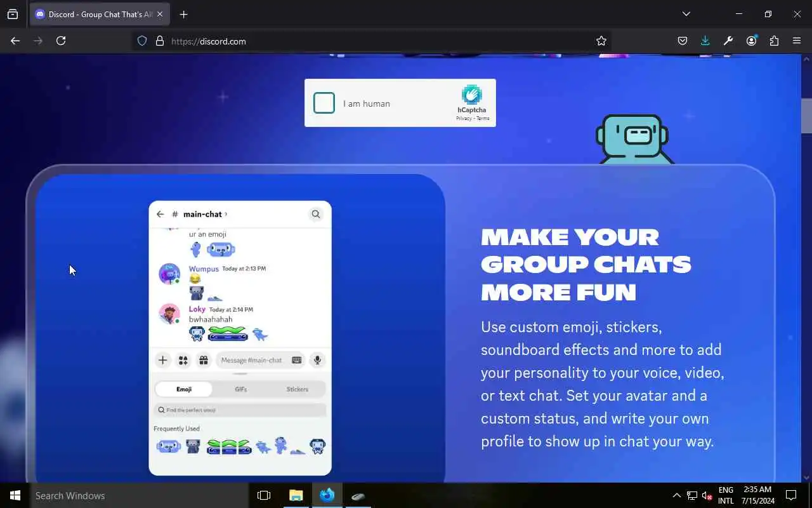
Task: Click the 'MAKE YOUR GROUP CHATS MORE FUN' heading
Action: pos(586,264)
